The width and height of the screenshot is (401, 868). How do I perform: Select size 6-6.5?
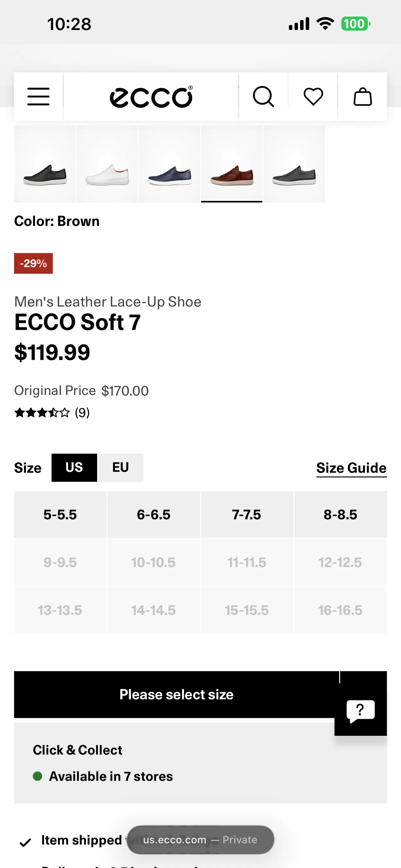point(154,514)
